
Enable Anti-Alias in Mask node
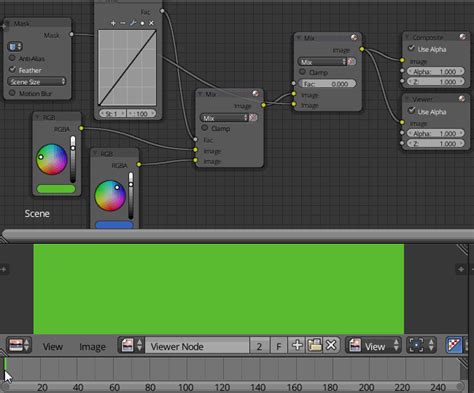(x=12, y=58)
